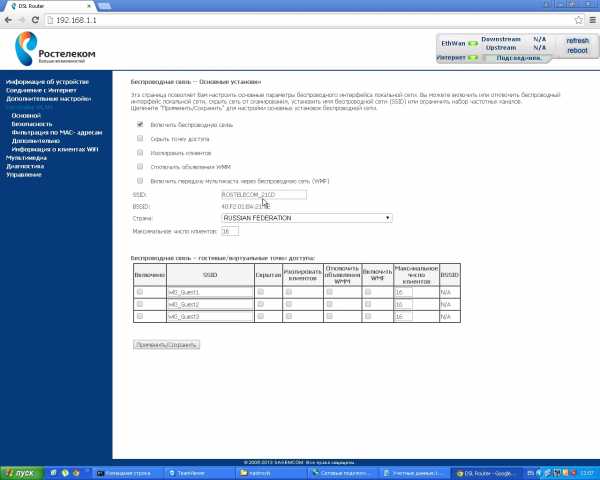
Task: Toggle 'Отключить объявления WMM' checkbox
Action: coord(140,167)
